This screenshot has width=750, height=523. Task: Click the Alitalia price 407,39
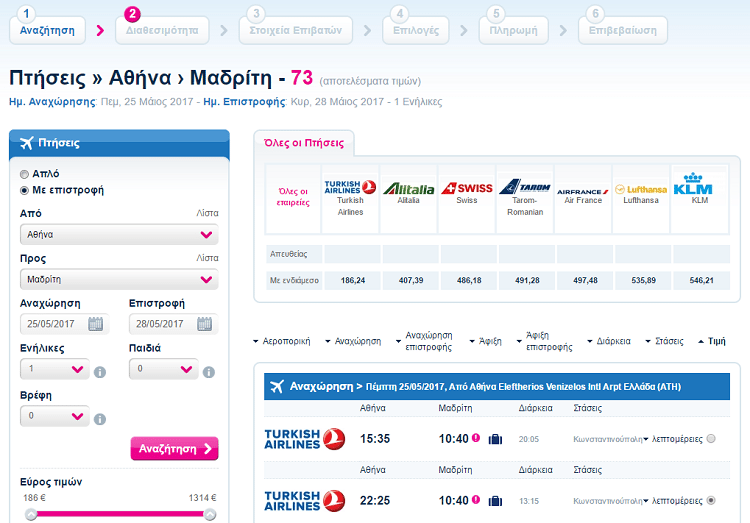coord(411,280)
